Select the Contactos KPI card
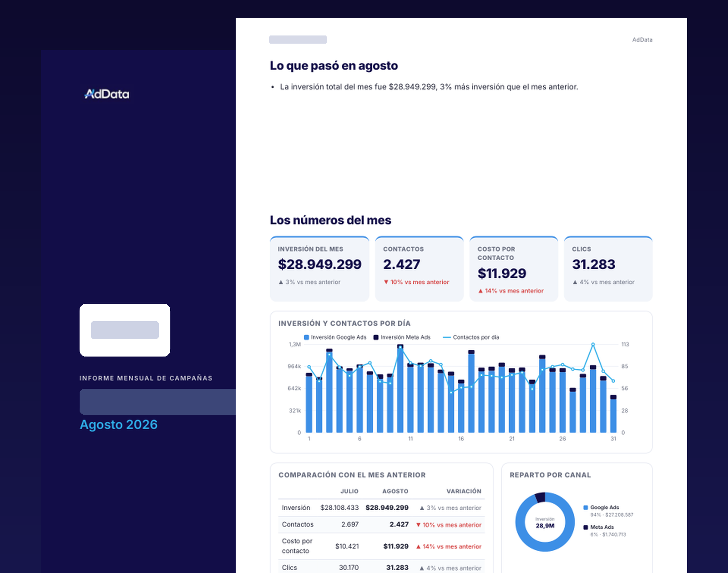Viewport: 728px width, 573px height. point(419,269)
